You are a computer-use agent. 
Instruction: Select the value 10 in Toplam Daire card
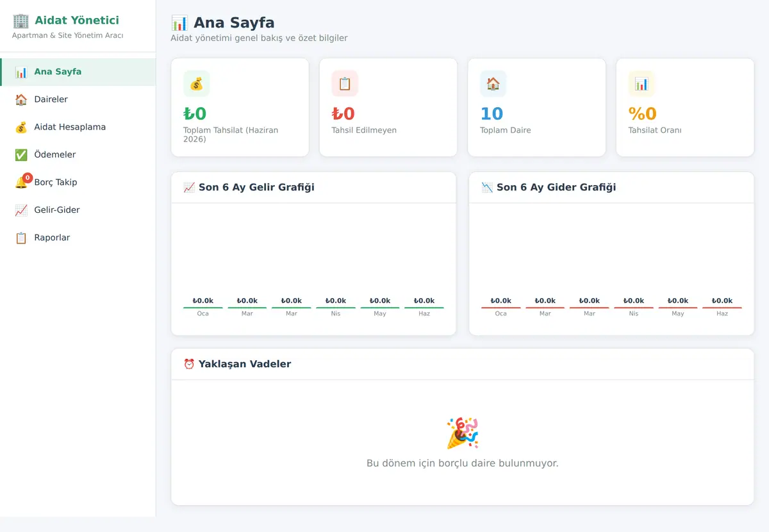492,113
